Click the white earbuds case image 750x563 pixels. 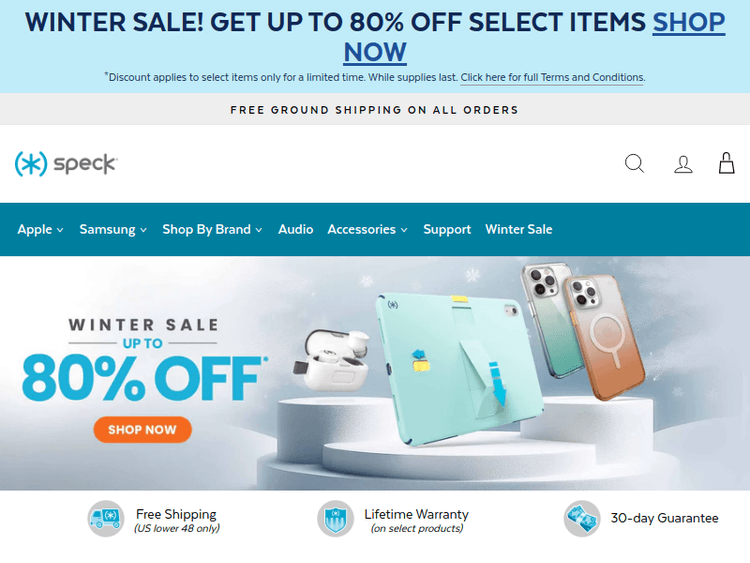coord(333,360)
